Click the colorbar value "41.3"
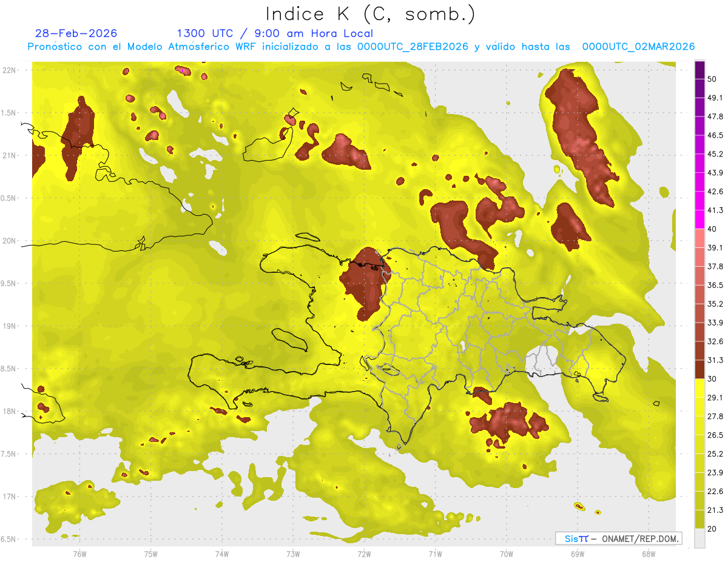The width and height of the screenshot is (728, 562). click(x=715, y=210)
